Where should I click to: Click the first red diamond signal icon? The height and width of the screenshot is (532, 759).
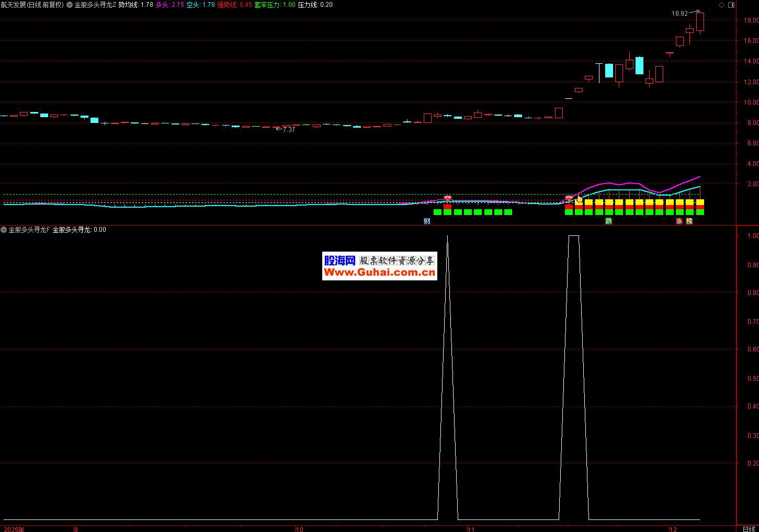447,198
